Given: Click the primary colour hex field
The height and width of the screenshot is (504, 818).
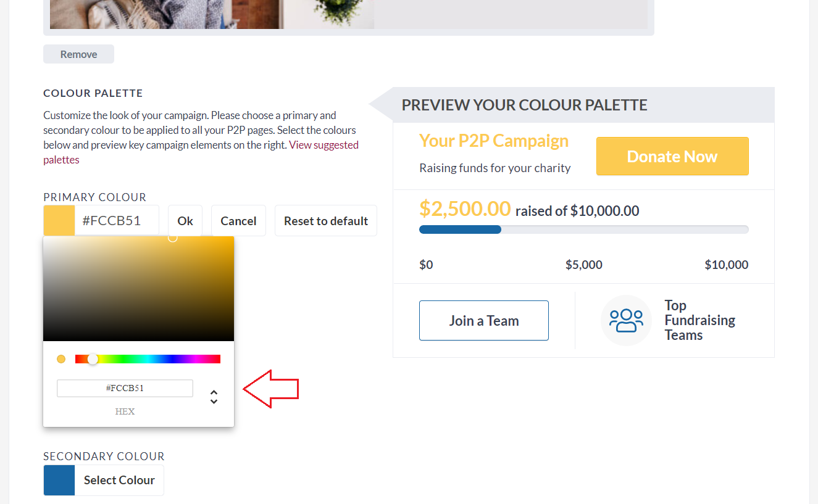Looking at the screenshot, I should click(x=117, y=221).
